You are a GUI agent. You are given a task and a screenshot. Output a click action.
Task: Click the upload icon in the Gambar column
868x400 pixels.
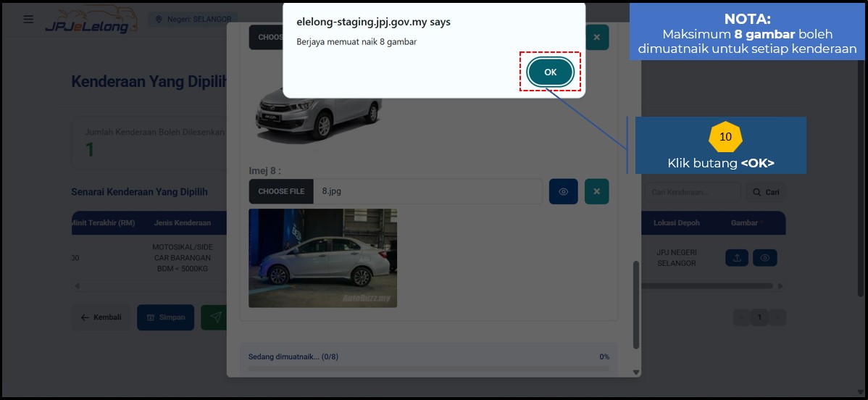(x=737, y=258)
